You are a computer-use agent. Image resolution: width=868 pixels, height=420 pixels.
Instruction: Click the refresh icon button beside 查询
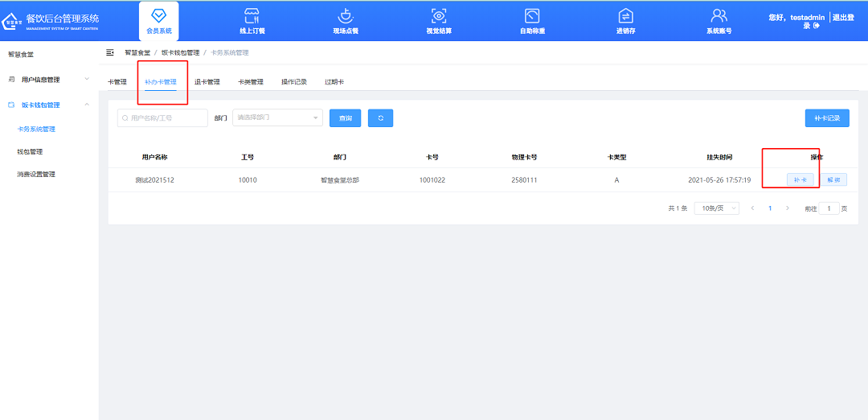[x=380, y=118]
